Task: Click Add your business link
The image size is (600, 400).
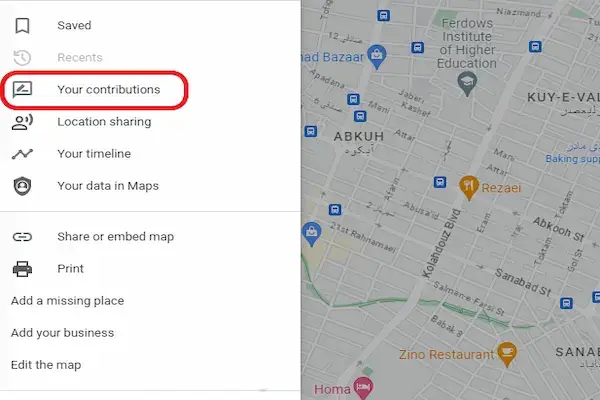Action: (x=62, y=333)
